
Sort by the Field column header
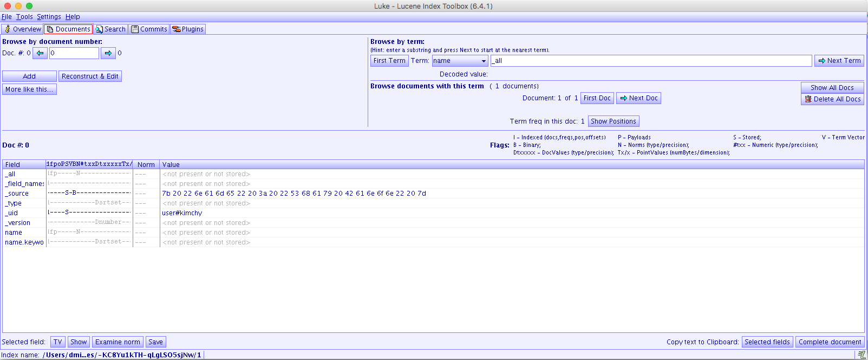point(24,164)
